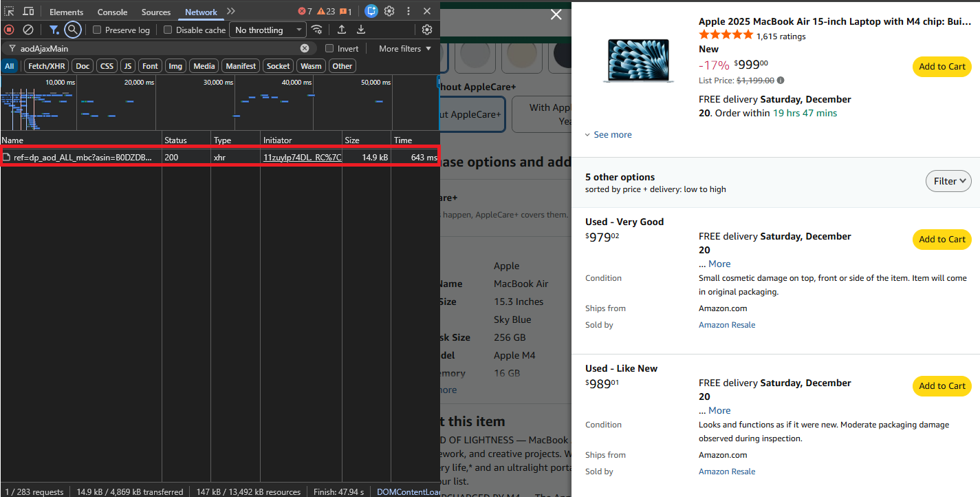Click the import HAR upload icon

coord(341,30)
